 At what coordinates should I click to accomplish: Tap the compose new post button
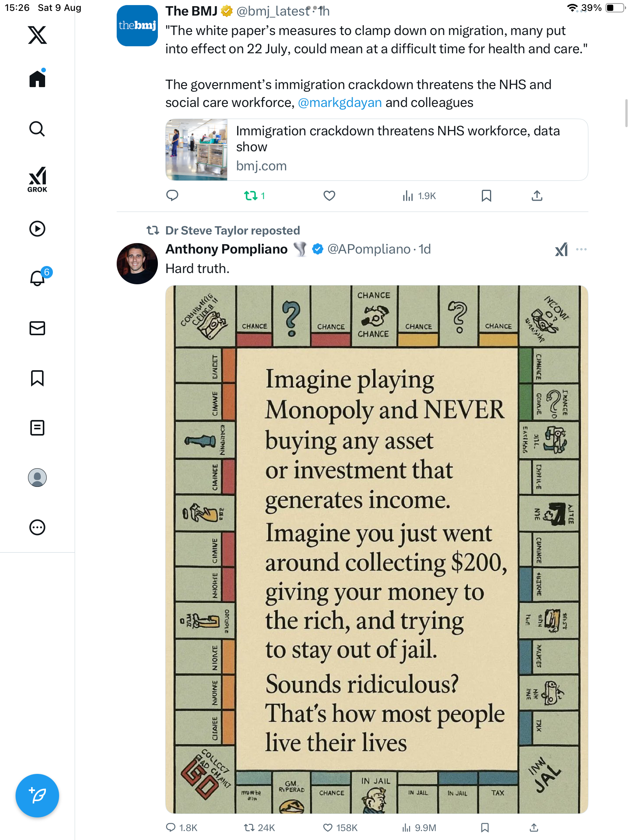pos(37,796)
